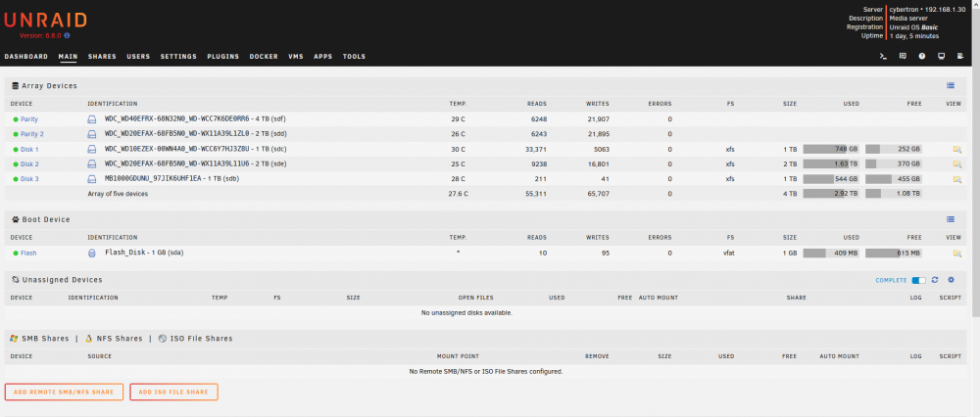The width and height of the screenshot is (980, 417).
Task: Open the TOOLS tab
Action: [x=354, y=57]
